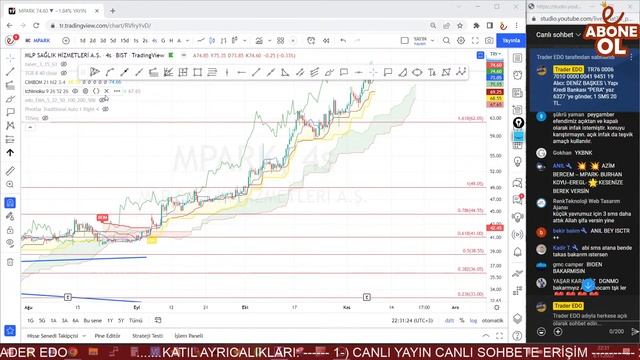Toggle log scale on price axis
The height and width of the screenshot is (360, 640).
(x=473, y=320)
